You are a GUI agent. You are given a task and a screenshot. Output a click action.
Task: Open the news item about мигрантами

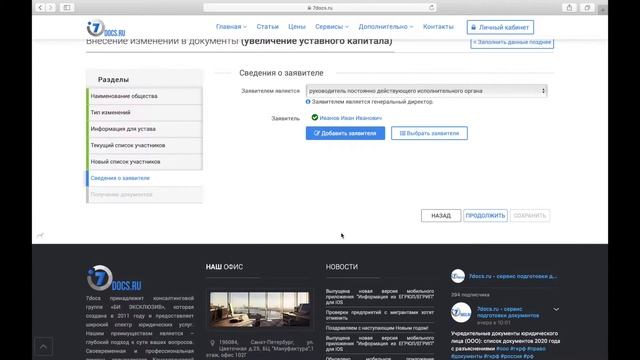pos(380,315)
